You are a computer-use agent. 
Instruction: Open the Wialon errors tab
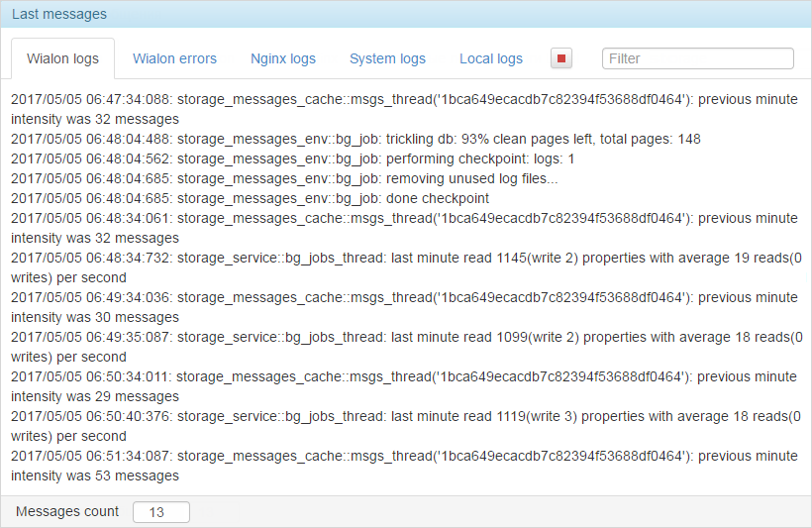[x=174, y=58]
